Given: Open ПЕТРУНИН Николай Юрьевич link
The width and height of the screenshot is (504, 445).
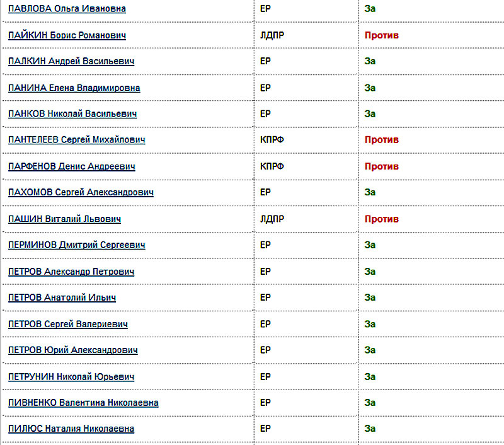Looking at the screenshot, I should [71, 377].
